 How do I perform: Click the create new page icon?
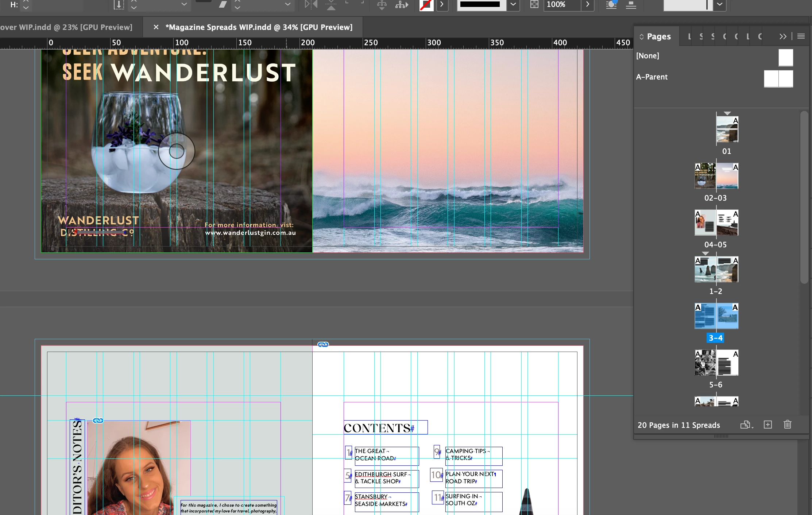768,425
